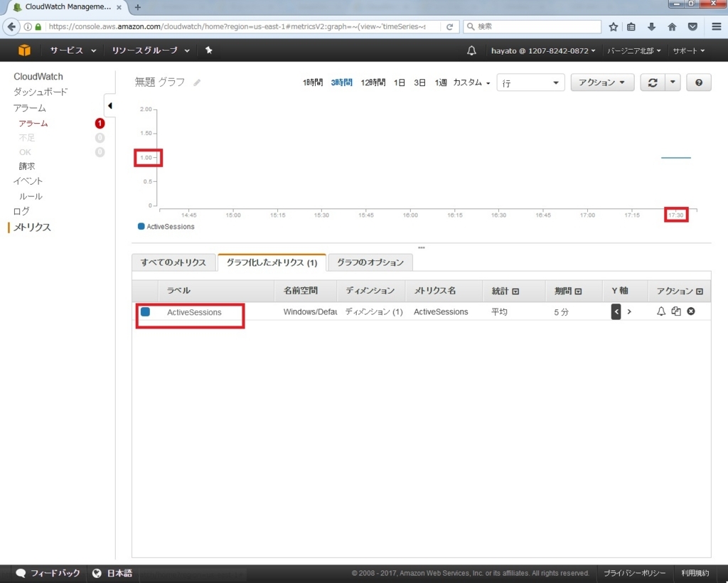Click the globe icon beside 日本語
The image size is (728, 583).
(97, 573)
